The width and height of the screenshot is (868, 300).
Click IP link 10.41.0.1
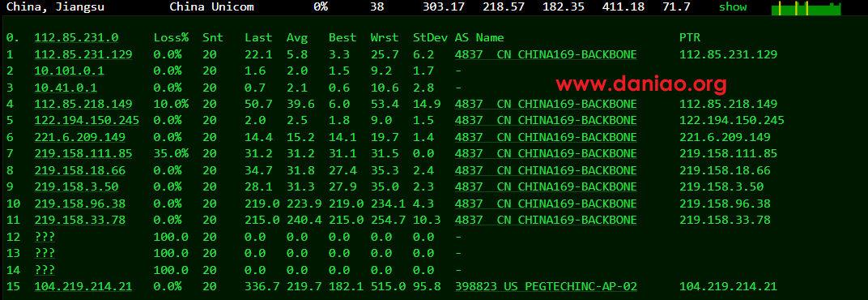(x=66, y=88)
